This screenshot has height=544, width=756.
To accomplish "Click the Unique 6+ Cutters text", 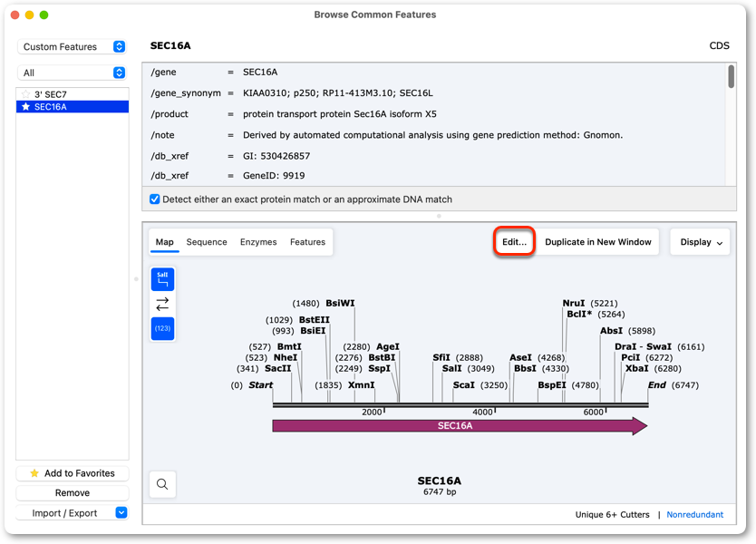I will (612, 515).
